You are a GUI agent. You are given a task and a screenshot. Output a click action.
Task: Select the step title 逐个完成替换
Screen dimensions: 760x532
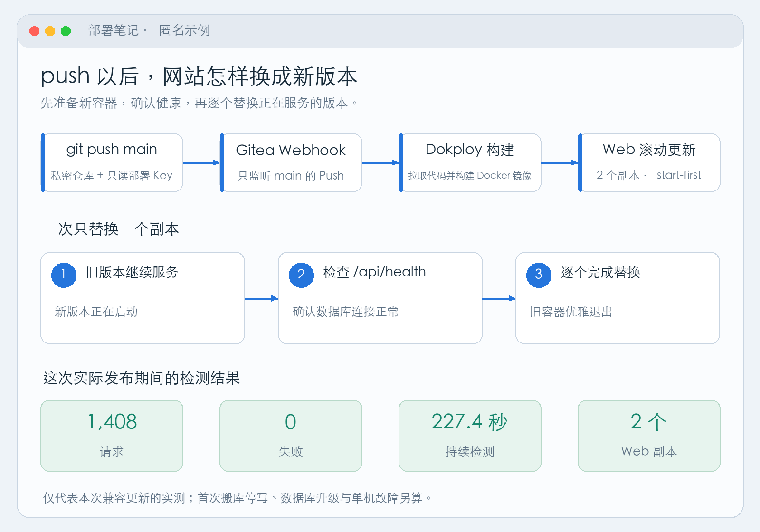pyautogui.click(x=600, y=272)
